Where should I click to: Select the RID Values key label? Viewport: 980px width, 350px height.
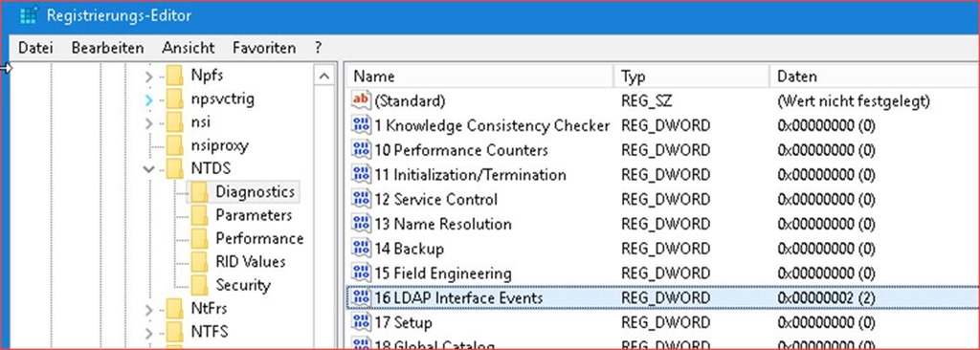(250, 262)
